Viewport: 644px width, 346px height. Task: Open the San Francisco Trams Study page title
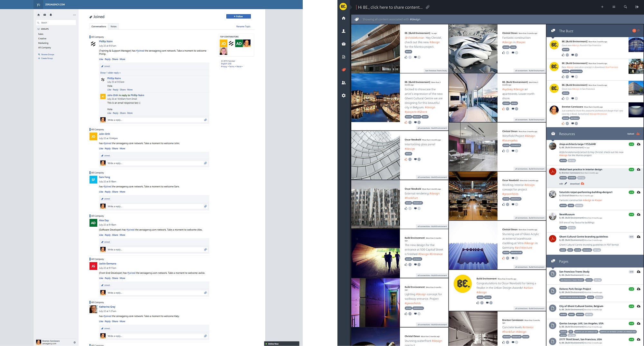574,272
